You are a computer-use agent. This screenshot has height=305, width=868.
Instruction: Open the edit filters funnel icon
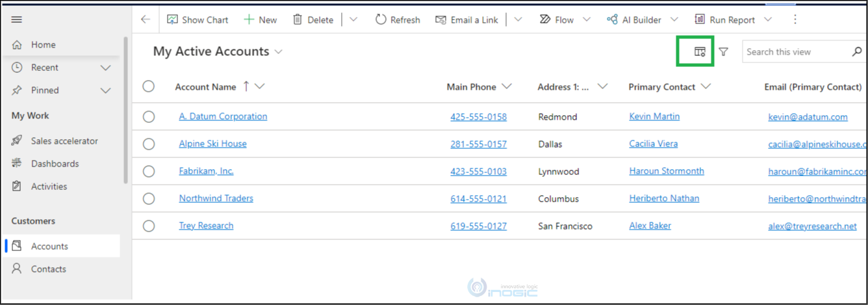pos(723,52)
